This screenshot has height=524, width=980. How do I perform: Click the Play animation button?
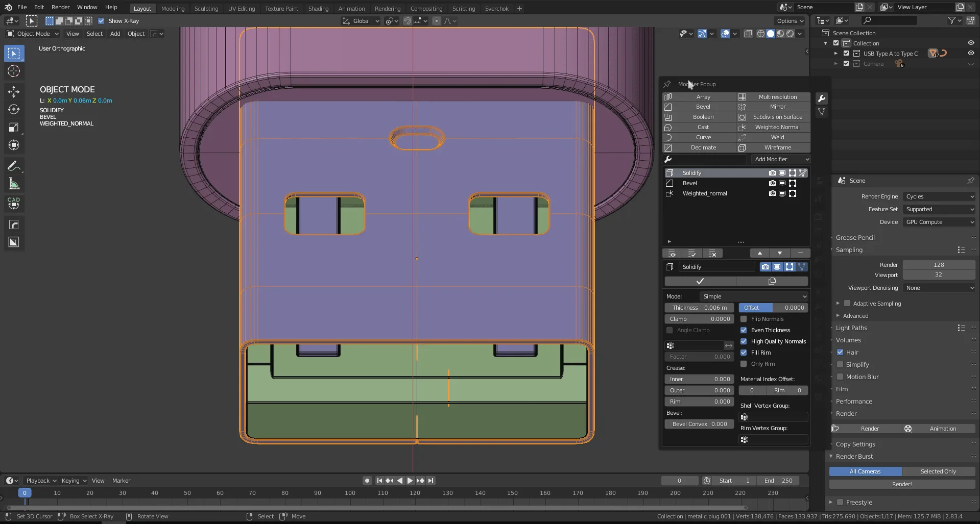pos(410,481)
